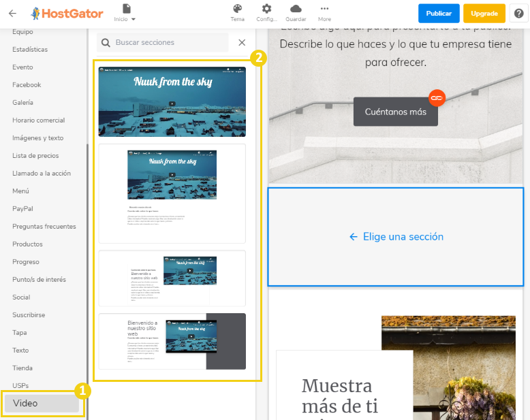Select the Tienda section category

coord(22,368)
